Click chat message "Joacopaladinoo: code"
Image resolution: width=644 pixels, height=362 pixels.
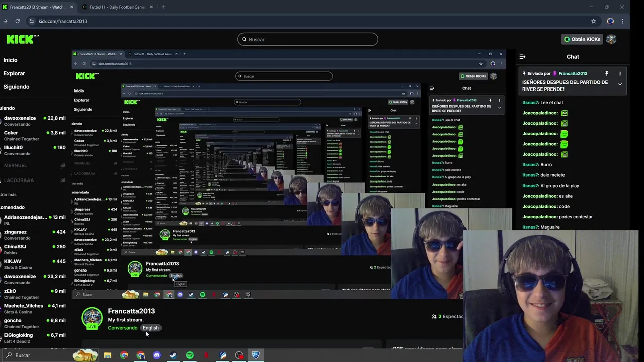[x=546, y=206]
